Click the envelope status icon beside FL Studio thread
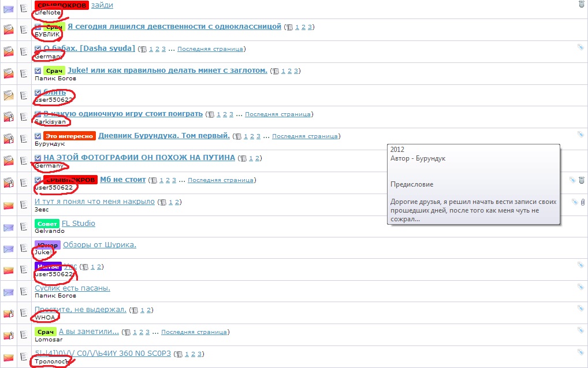Viewport: 588px width, 368px height. (x=8, y=227)
